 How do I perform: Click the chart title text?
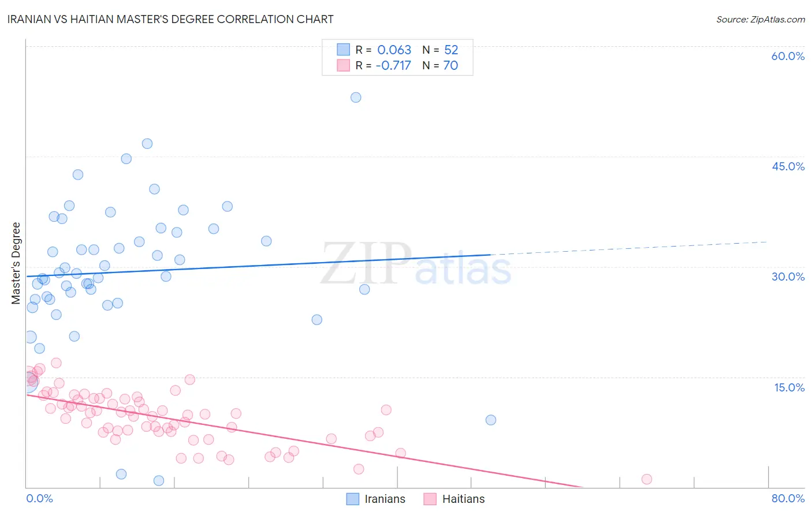[170, 19]
